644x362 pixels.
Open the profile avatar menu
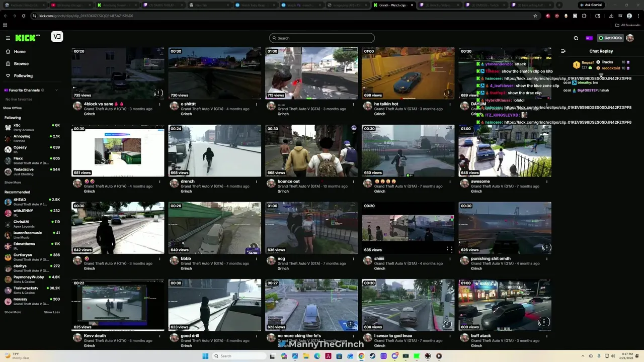coord(630,38)
